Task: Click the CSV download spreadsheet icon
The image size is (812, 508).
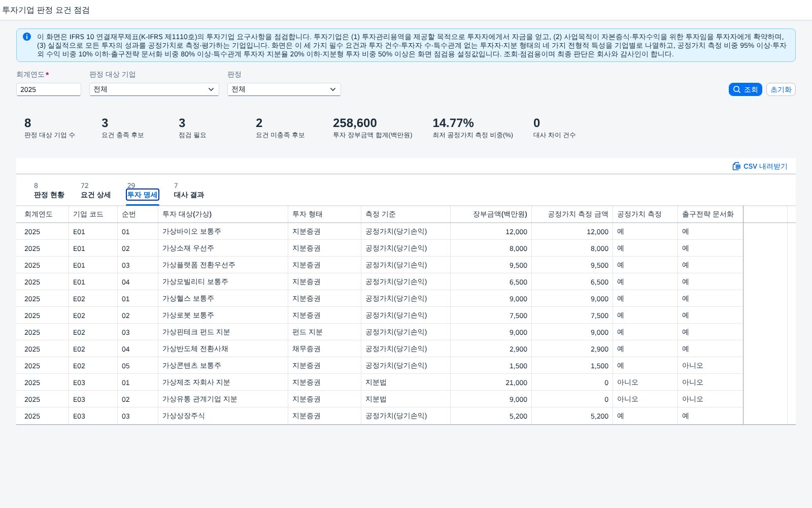Action: (x=736, y=166)
